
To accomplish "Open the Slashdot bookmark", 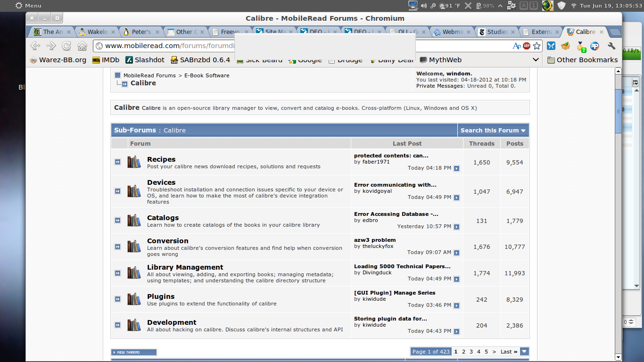I will [145, 60].
